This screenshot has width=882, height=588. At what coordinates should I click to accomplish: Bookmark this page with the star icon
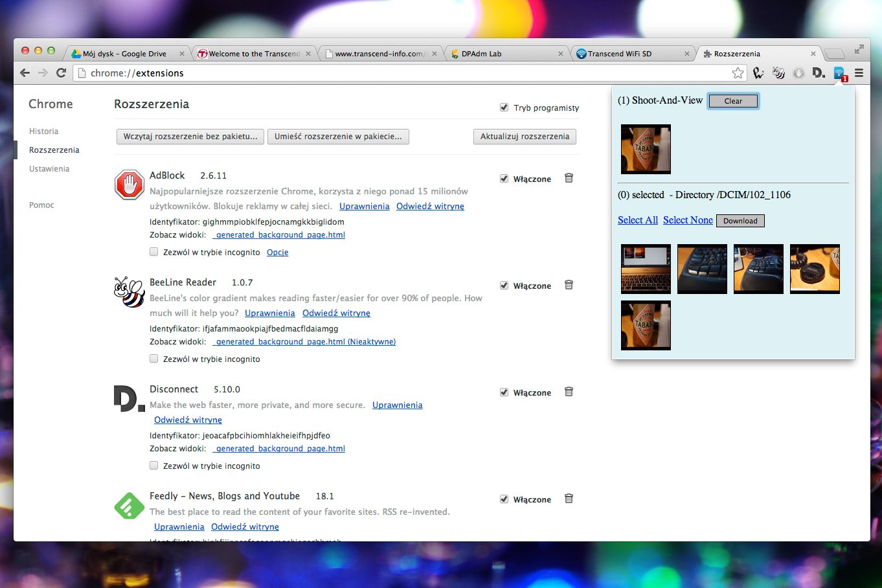click(x=738, y=73)
